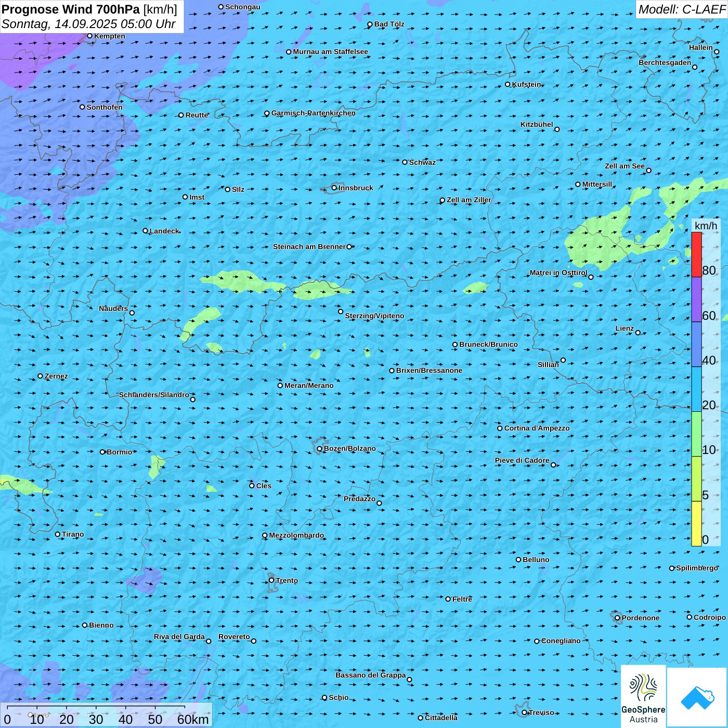Click the 'Bienno' label
The image size is (728, 728).
(x=101, y=625)
